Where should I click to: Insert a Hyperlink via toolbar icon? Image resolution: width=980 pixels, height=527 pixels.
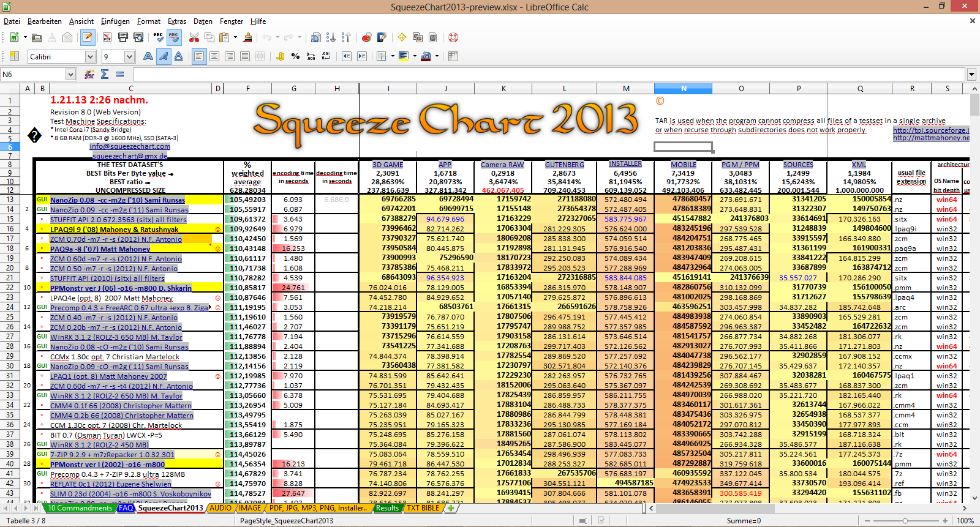(x=315, y=37)
